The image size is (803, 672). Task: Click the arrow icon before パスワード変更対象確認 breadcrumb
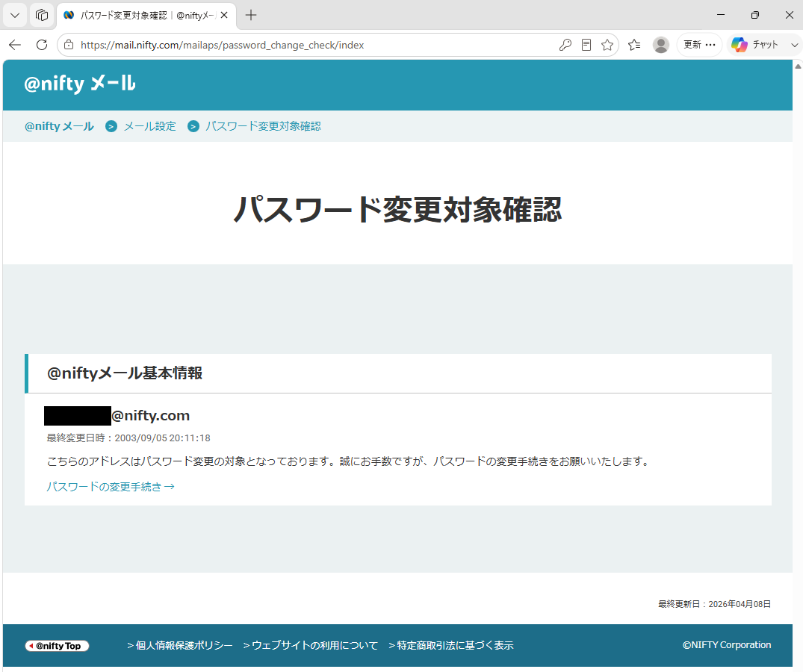tap(193, 126)
